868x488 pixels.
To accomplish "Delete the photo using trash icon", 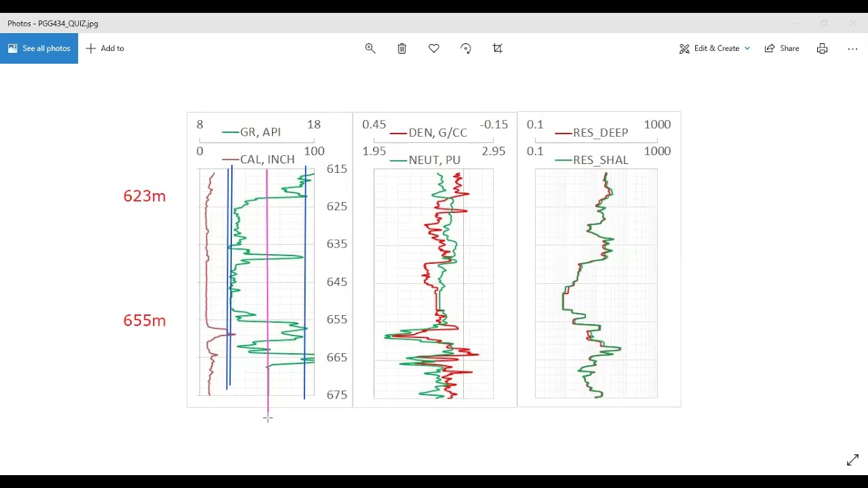I will [402, 48].
